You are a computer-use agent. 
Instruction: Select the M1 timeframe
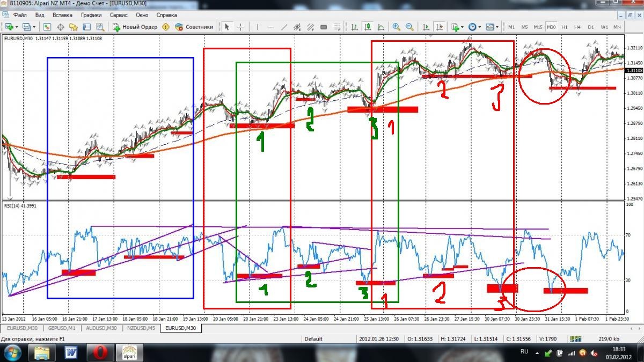[x=511, y=27]
